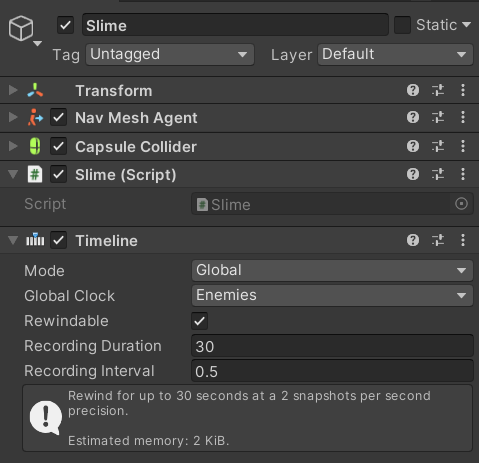The height and width of the screenshot is (463, 479).
Task: Open the Tag dropdown showing Untagged
Action: (170, 55)
